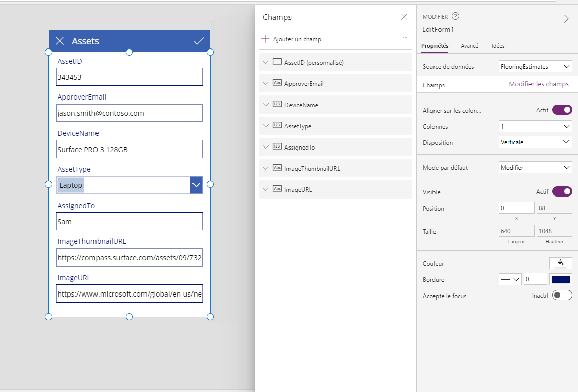Expand the AssetID (personnalisé) field

tap(265, 62)
